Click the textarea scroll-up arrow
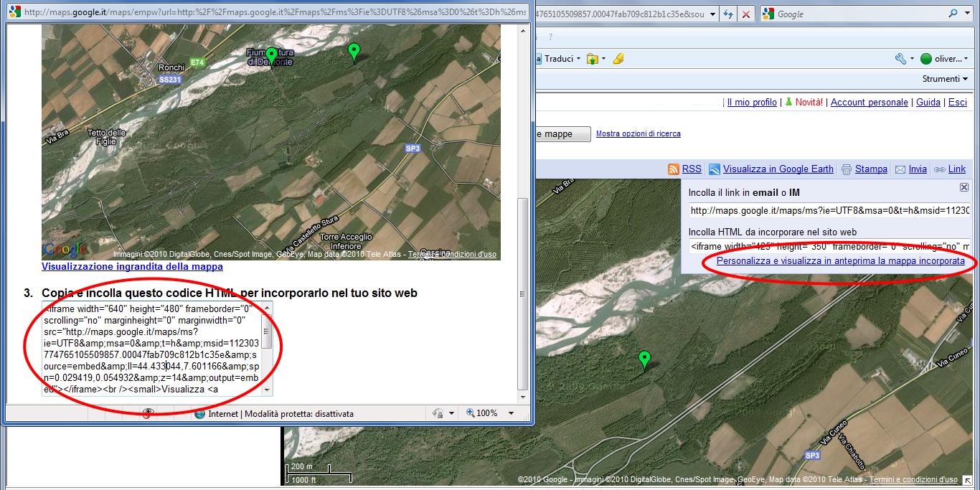This screenshot has height=490, width=980. point(267,308)
